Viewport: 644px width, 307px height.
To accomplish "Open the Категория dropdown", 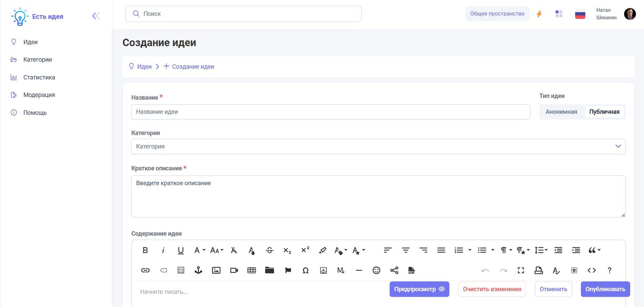I will pos(378,146).
